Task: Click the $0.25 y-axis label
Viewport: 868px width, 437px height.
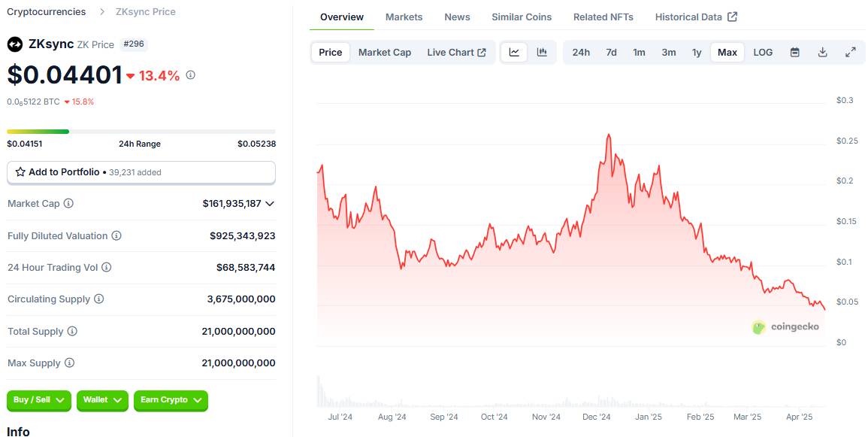Action: (847, 141)
